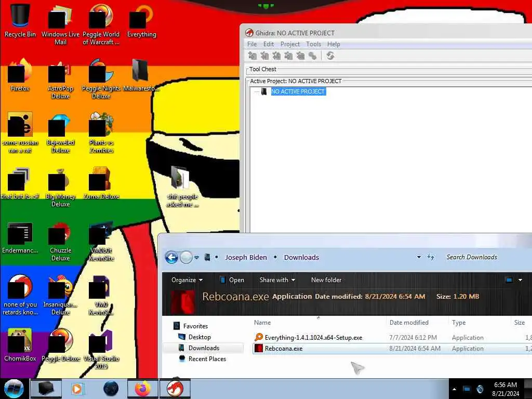Click the File Explorer icon on the taskbar
The width and height of the screenshot is (532, 399).
point(46,389)
